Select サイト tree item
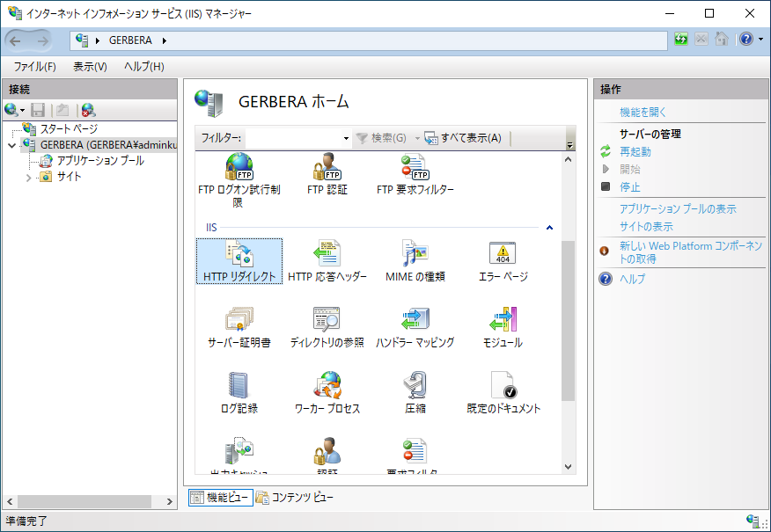Screen dimensions: 771x532 point(69,177)
